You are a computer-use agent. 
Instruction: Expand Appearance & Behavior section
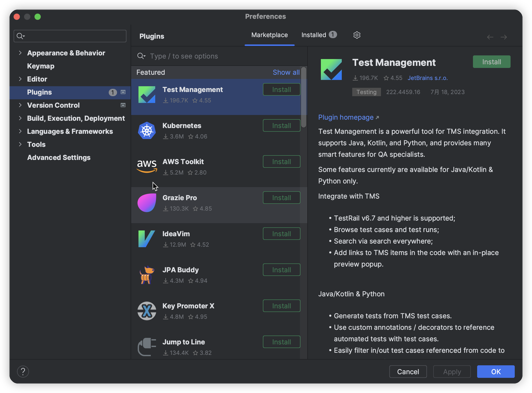pyautogui.click(x=20, y=53)
